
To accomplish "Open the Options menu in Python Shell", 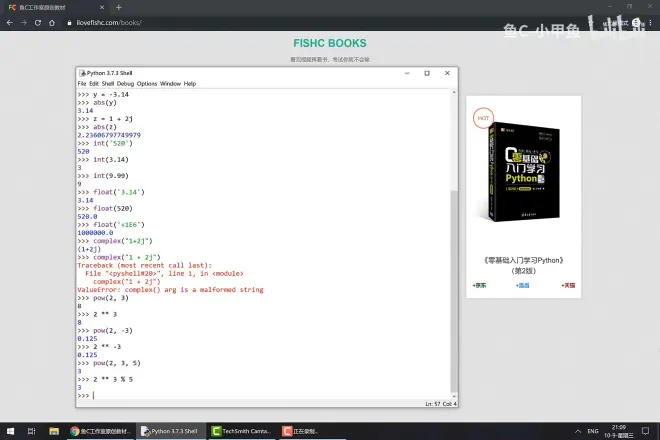I will [x=147, y=84].
